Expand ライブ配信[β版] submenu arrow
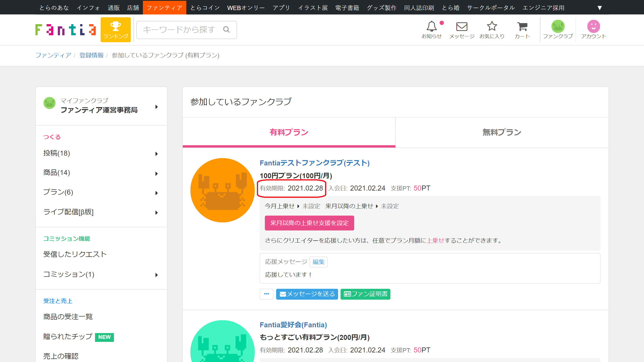This screenshot has width=644, height=362. 156,213
